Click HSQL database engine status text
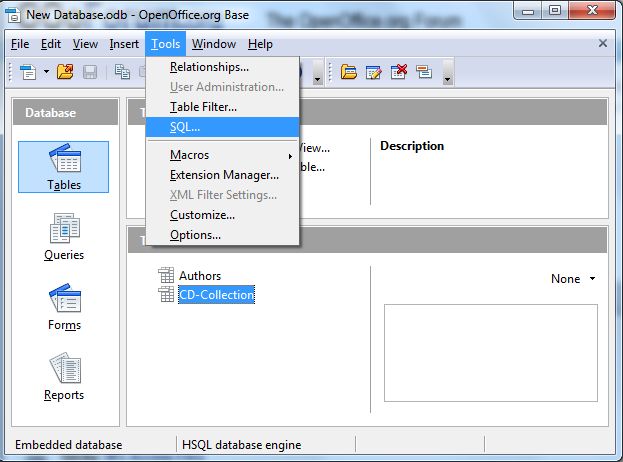Viewport: 623px width, 462px height. [x=242, y=445]
